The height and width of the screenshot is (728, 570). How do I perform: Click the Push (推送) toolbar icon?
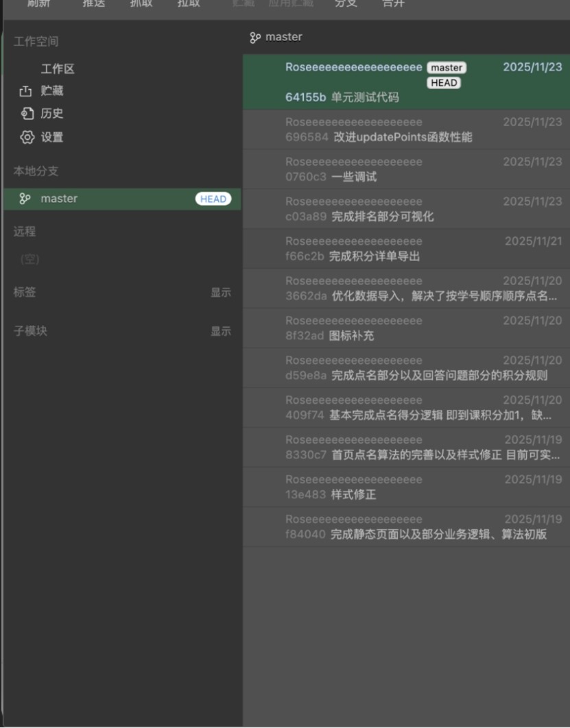[x=93, y=4]
